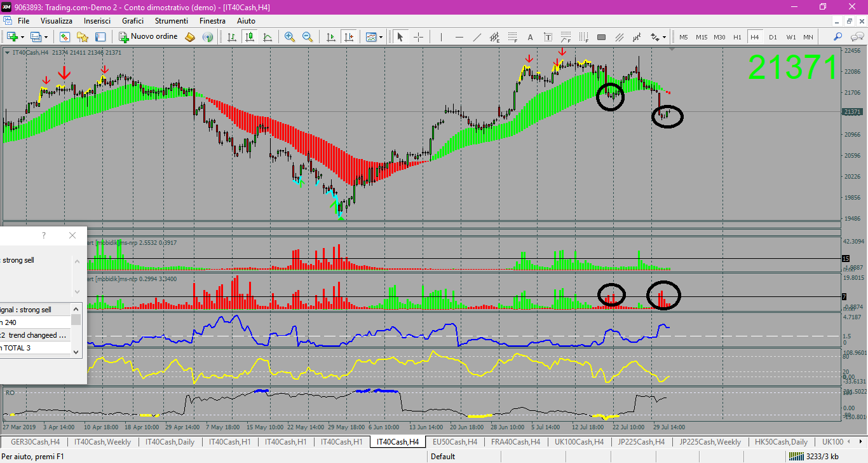Click the arrows objects icon
The width and height of the screenshot is (868, 463).
coord(654,37)
